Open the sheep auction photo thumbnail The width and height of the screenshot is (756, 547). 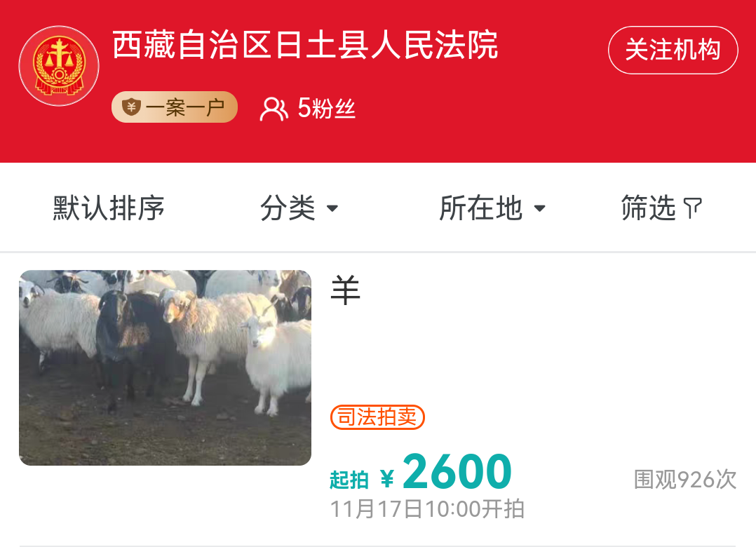tap(165, 367)
